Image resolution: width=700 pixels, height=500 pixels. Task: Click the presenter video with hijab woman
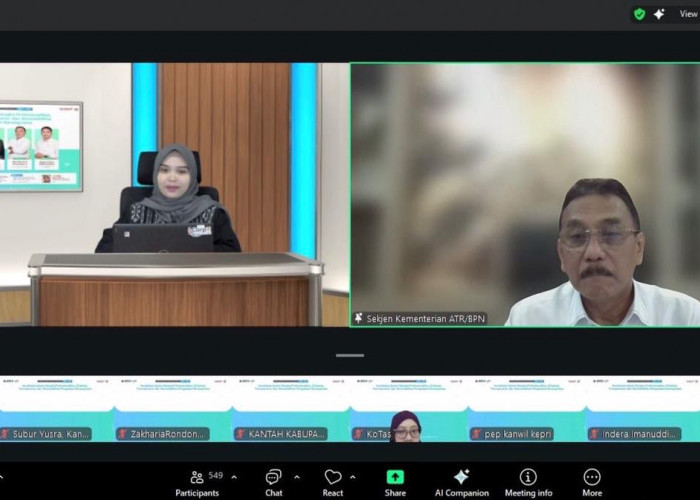174,195
